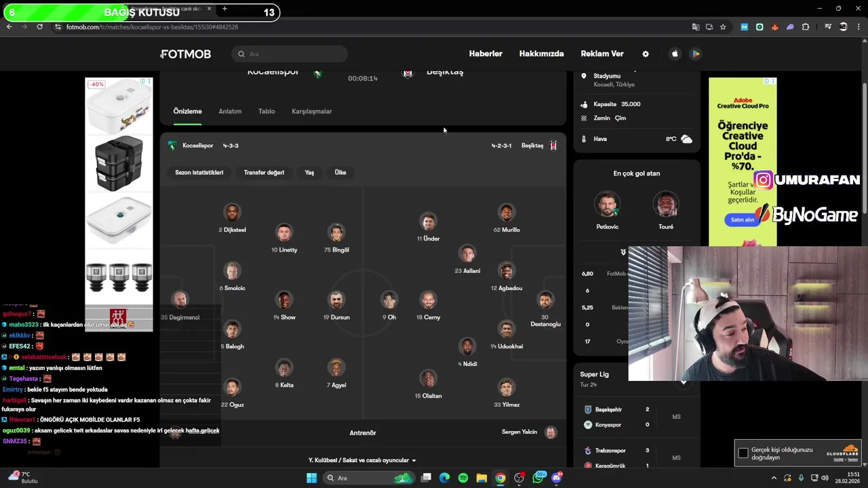This screenshot has height=488, width=868.
Task: Switch to the Anlatım tab
Action: (230, 111)
